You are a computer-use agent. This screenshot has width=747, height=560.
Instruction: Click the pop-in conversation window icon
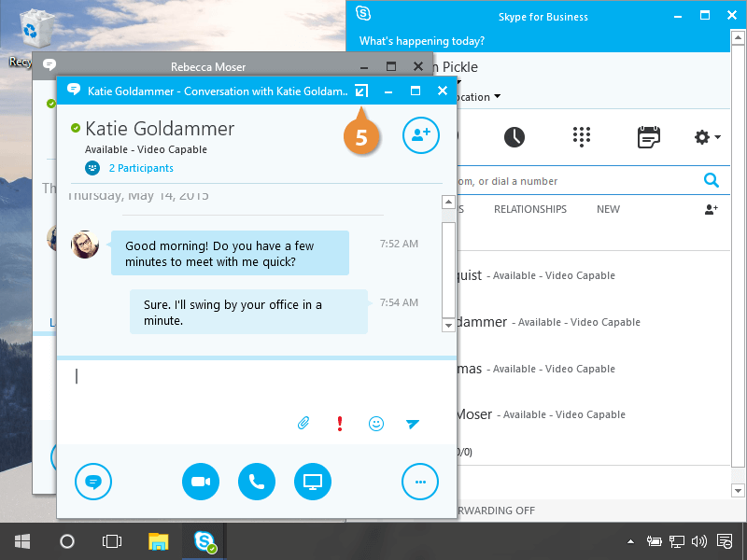(x=361, y=91)
